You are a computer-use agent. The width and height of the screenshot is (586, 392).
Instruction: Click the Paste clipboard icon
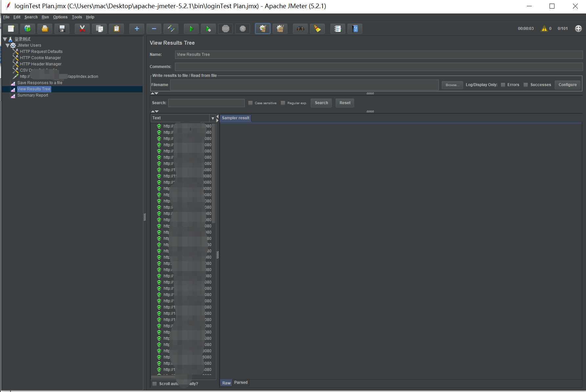coord(116,29)
